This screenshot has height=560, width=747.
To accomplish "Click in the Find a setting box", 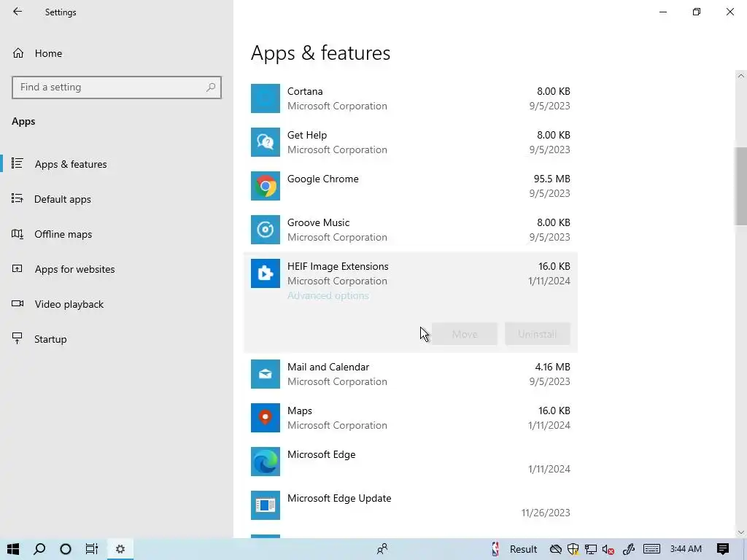I will point(117,87).
